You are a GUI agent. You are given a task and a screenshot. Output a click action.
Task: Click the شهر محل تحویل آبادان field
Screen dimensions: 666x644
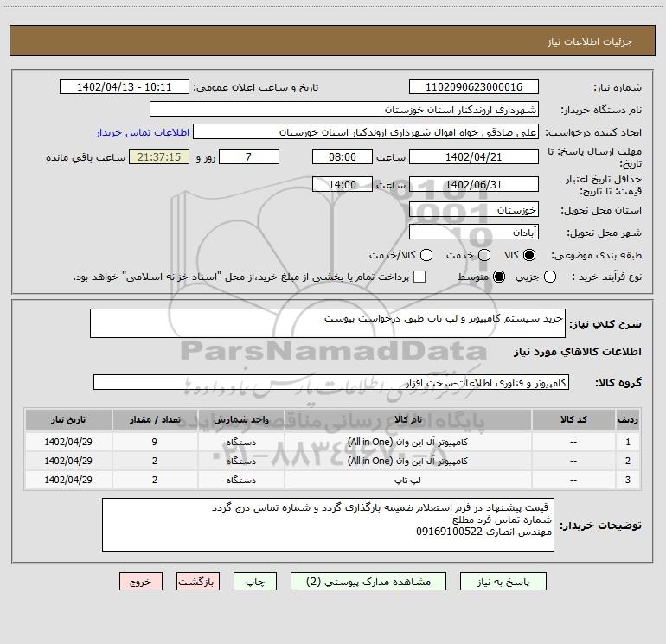[x=474, y=233]
